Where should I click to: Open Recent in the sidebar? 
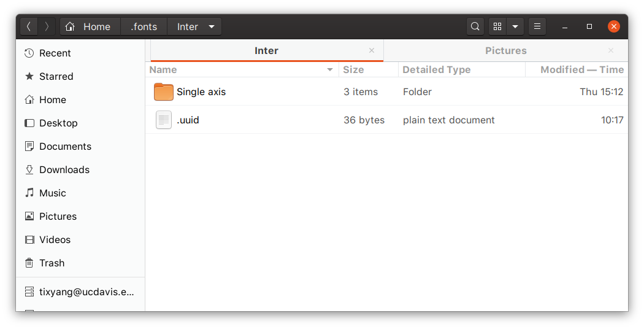pyautogui.click(x=80, y=53)
